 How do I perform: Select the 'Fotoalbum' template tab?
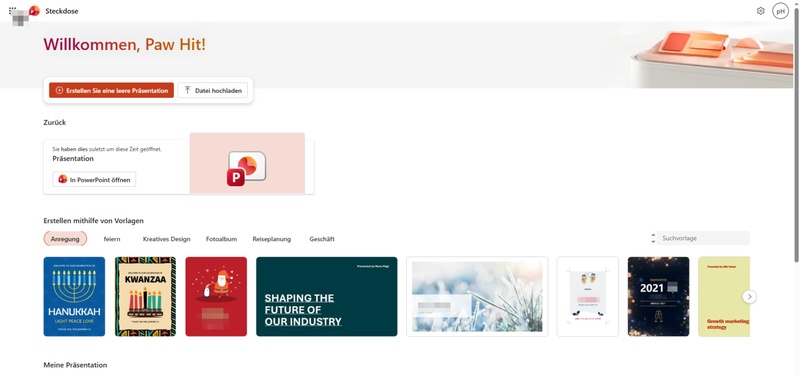click(221, 239)
